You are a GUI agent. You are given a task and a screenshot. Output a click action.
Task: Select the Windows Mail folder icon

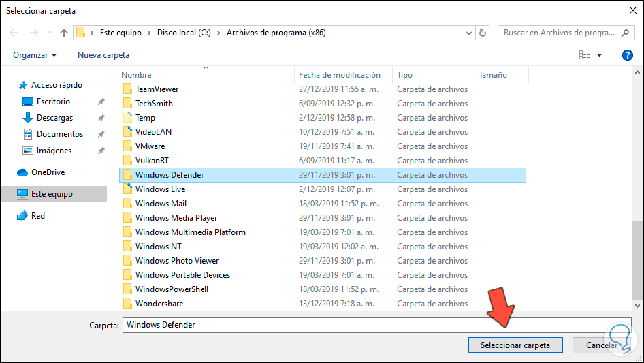click(128, 204)
